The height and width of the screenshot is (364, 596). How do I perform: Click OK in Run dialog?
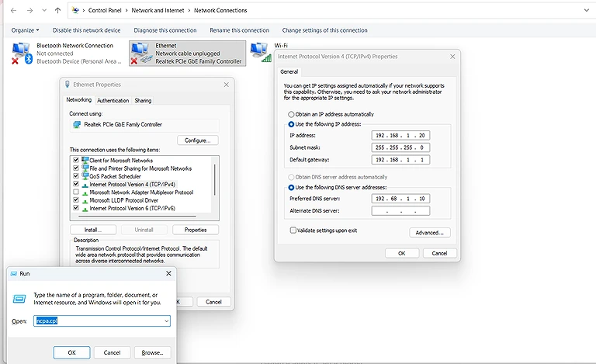[x=72, y=352]
